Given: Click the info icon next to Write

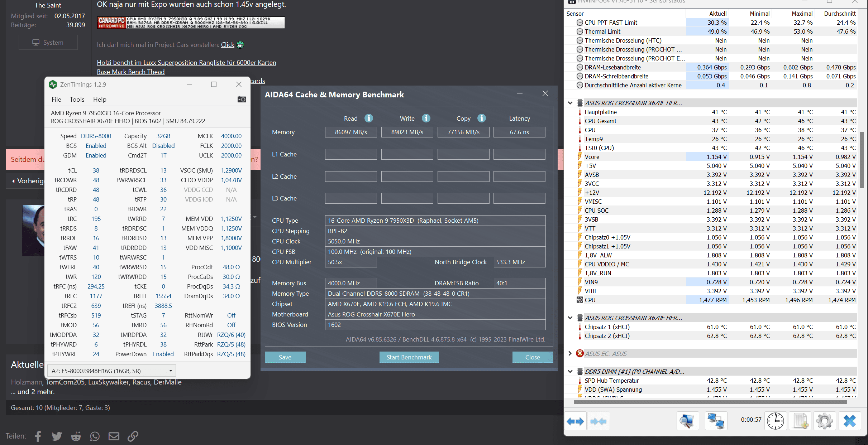Looking at the screenshot, I should click(426, 118).
